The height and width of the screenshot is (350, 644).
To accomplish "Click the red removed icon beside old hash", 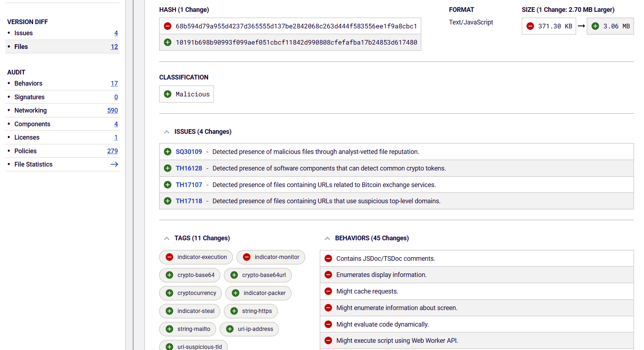I will (x=167, y=26).
